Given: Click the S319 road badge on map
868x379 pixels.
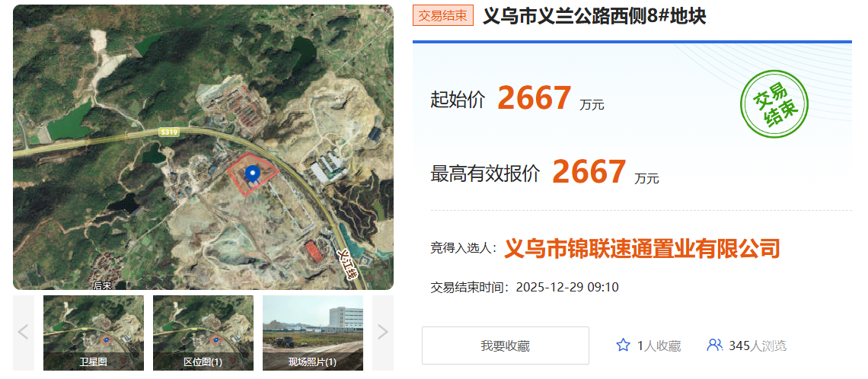Looking at the screenshot, I should [x=168, y=132].
